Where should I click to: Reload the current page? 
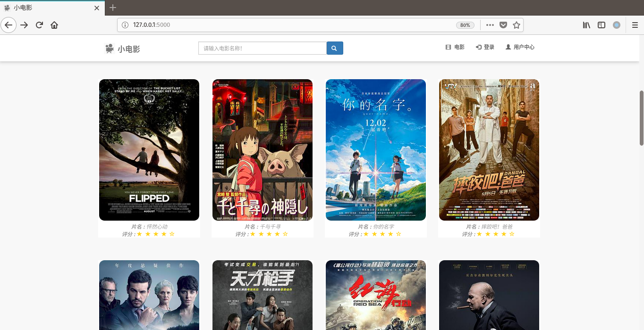point(39,25)
